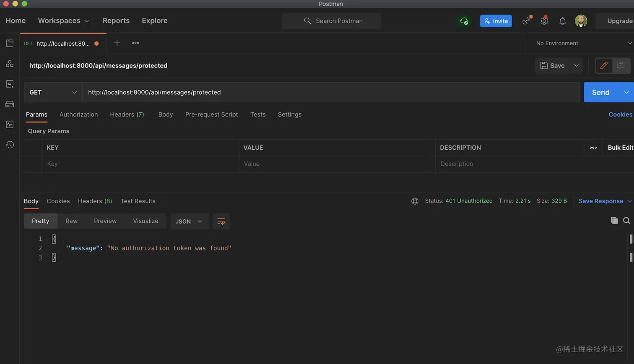The image size is (634, 364).
Task: Change the GET method dropdown
Action: point(53,92)
